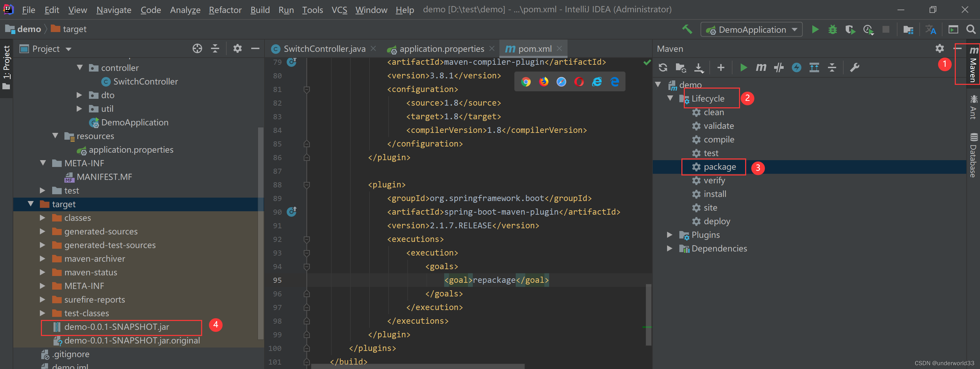Switch to the SwitchController.java tab
The height and width of the screenshot is (369, 980).
pos(324,49)
